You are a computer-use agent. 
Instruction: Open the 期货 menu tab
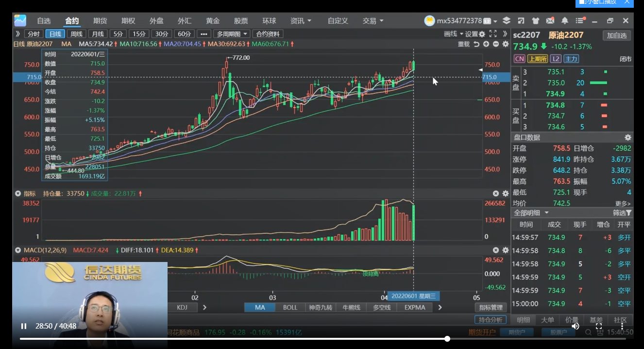(100, 21)
